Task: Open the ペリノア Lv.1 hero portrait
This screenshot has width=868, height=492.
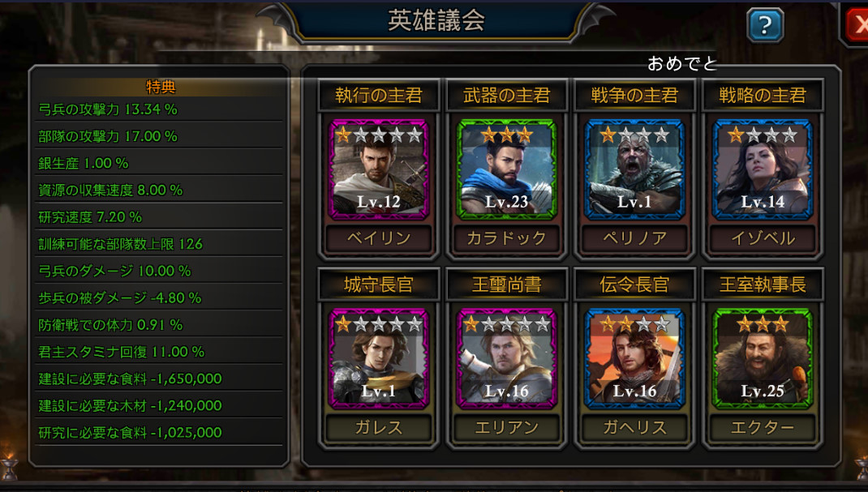Action: [634, 169]
